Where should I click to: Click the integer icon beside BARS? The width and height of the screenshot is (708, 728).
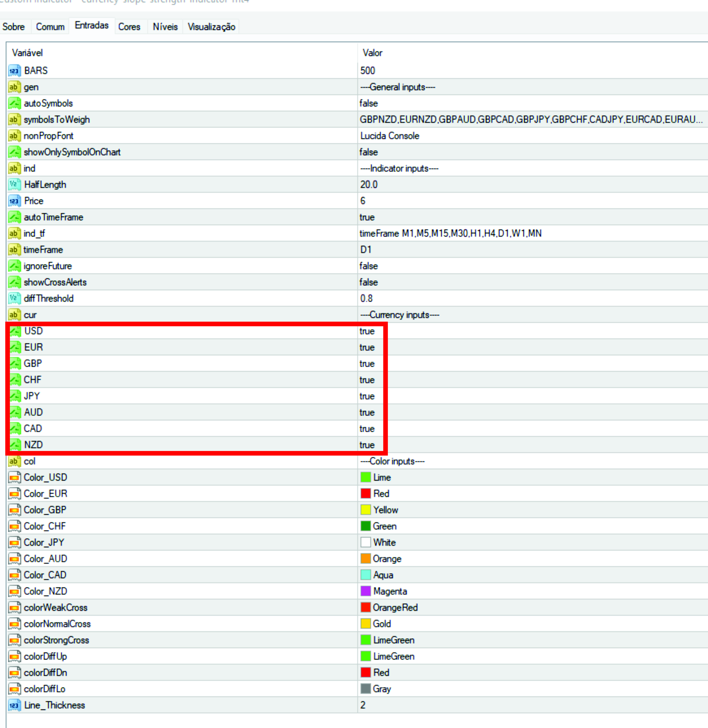coord(14,71)
